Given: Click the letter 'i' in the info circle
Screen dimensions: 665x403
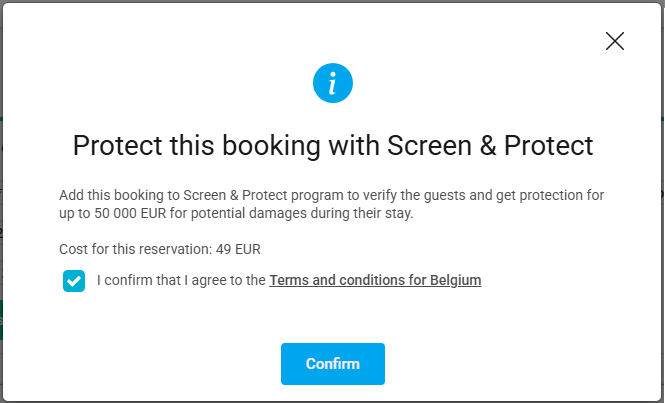Looking at the screenshot, I should pyautogui.click(x=333, y=83).
